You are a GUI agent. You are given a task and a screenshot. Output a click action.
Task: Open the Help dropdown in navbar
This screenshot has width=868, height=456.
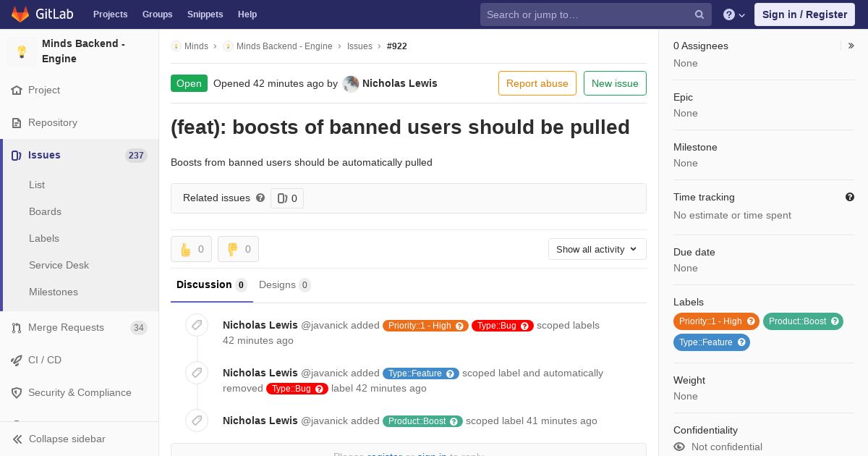734,14
